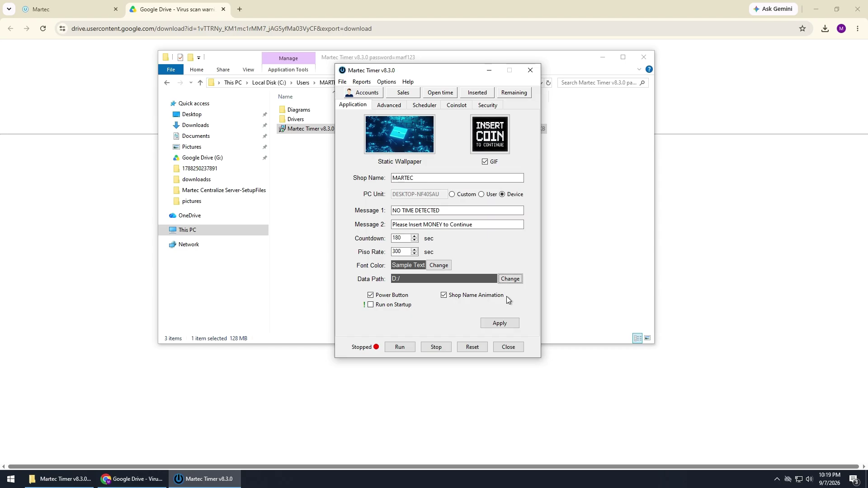Select OneDrive in Explorer navigation pane

189,216
